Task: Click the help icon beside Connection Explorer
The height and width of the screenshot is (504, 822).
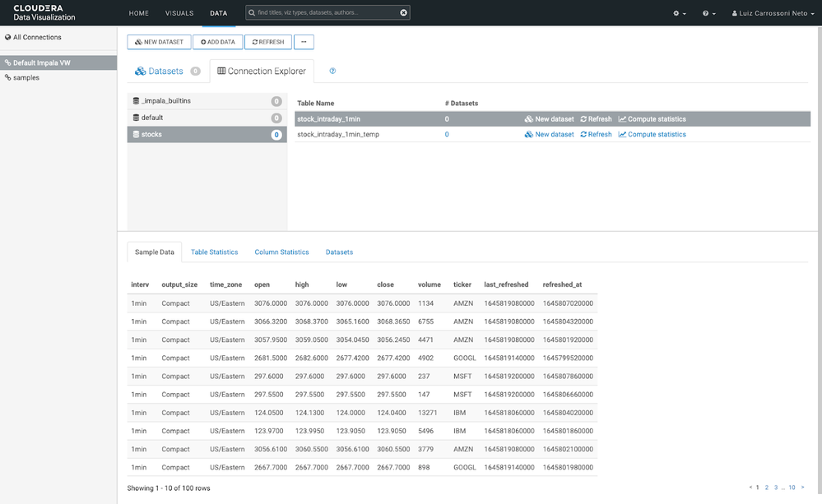Action: [x=332, y=72]
